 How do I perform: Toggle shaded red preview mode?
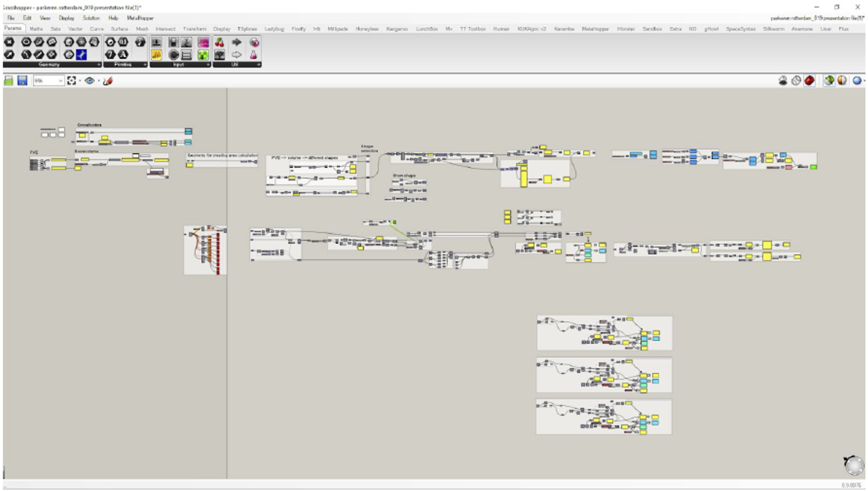[809, 81]
